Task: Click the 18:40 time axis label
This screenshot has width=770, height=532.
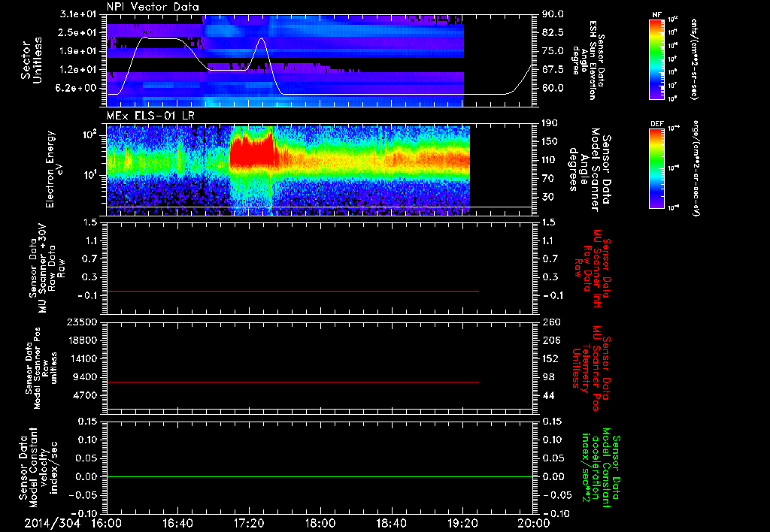Action: point(391,523)
